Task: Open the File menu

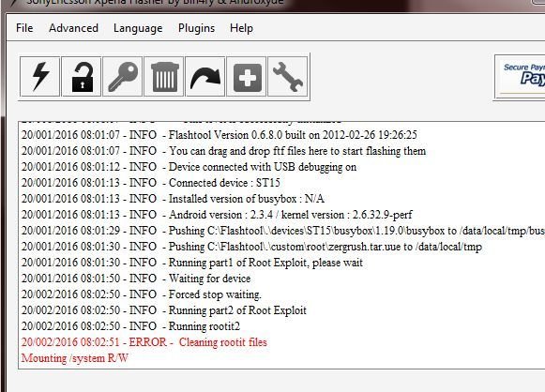Action: [x=24, y=28]
